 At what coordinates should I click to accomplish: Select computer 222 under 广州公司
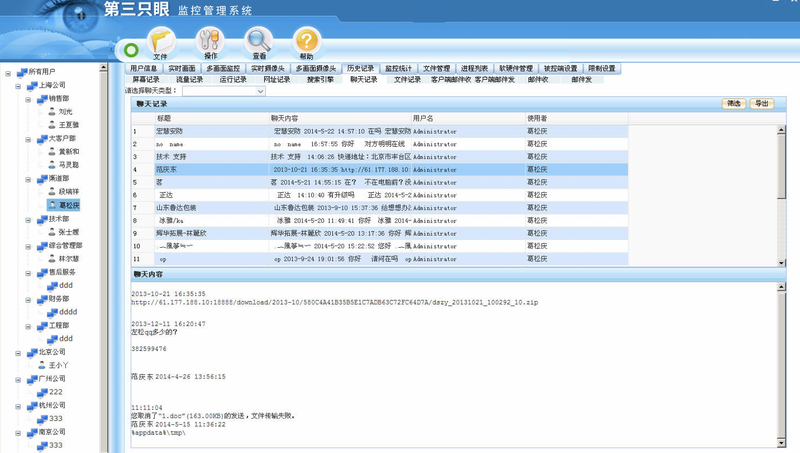coord(50,392)
